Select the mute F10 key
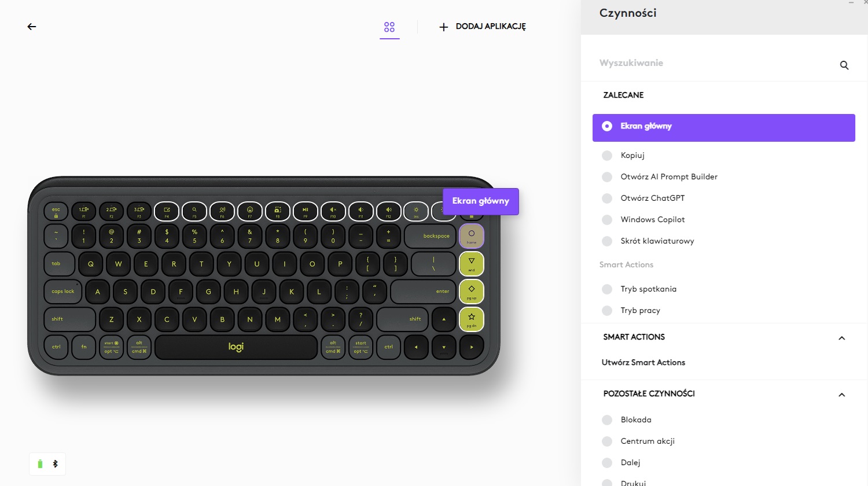The height and width of the screenshot is (486, 868). point(333,212)
